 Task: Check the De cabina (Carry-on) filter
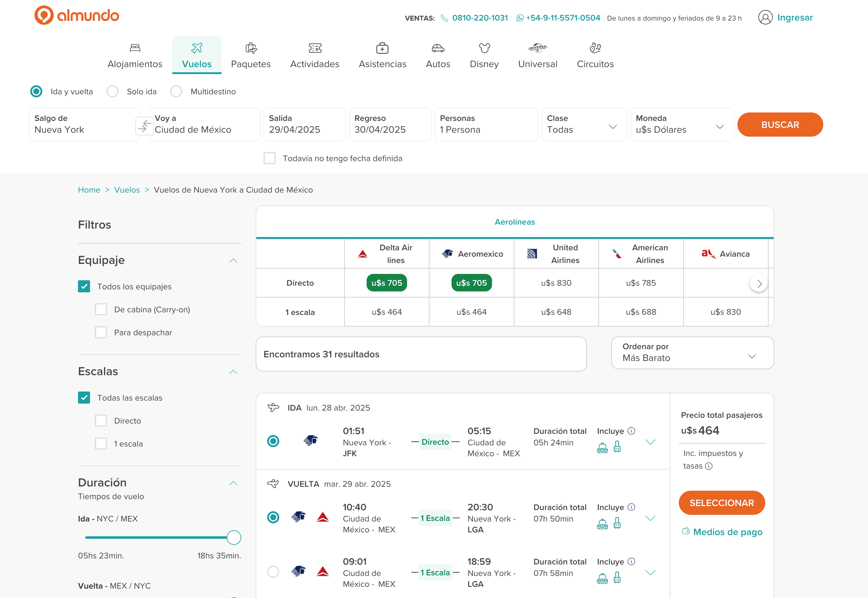tap(101, 310)
